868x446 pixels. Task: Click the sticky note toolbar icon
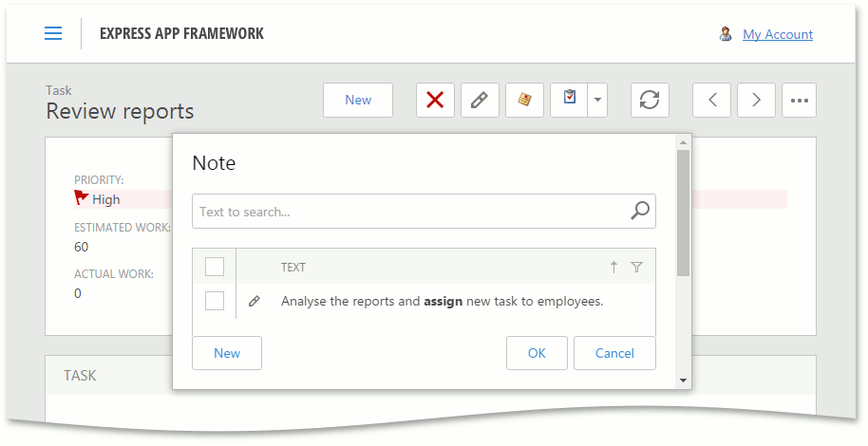tap(524, 100)
